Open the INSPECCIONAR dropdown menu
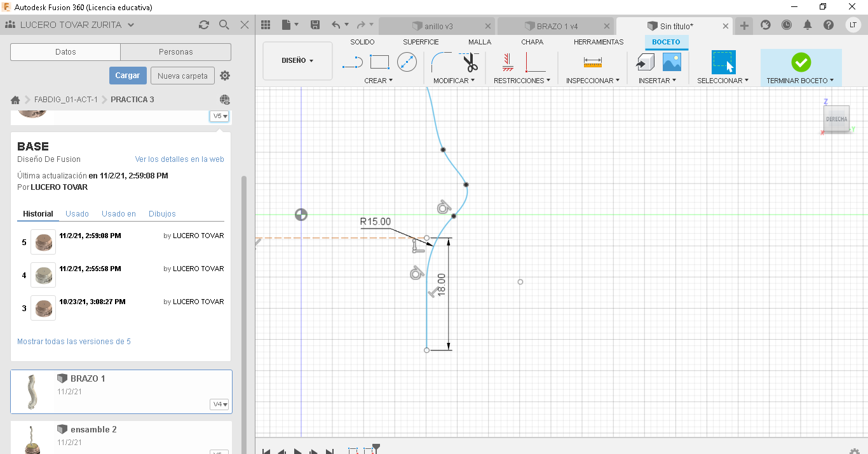The image size is (868, 454). (x=593, y=81)
